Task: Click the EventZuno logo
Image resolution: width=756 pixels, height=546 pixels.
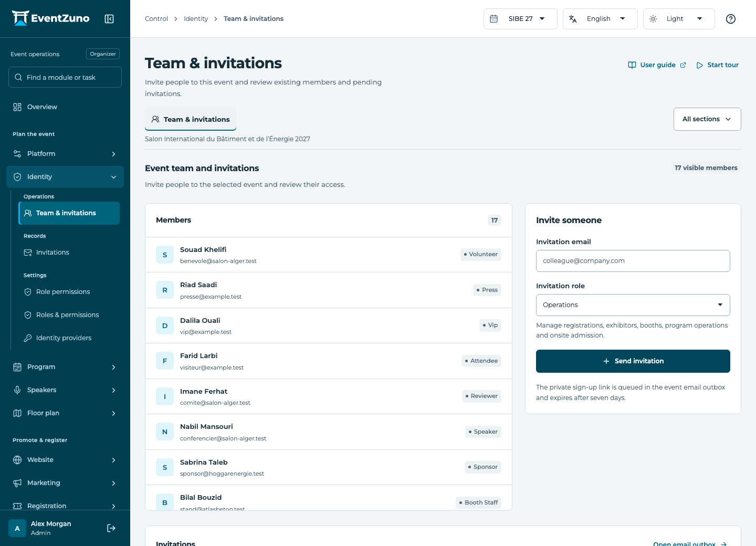Action: (50, 18)
